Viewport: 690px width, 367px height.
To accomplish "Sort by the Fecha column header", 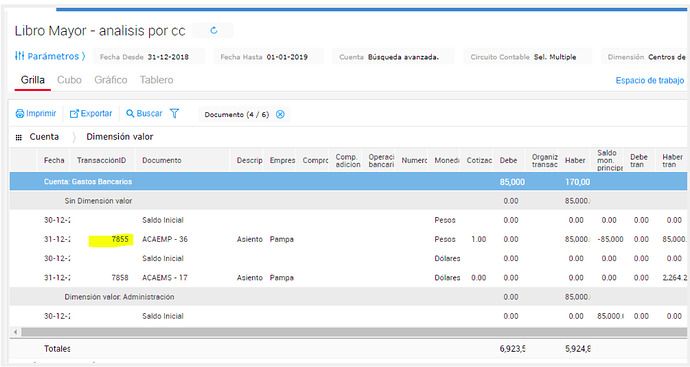I will point(54,161).
